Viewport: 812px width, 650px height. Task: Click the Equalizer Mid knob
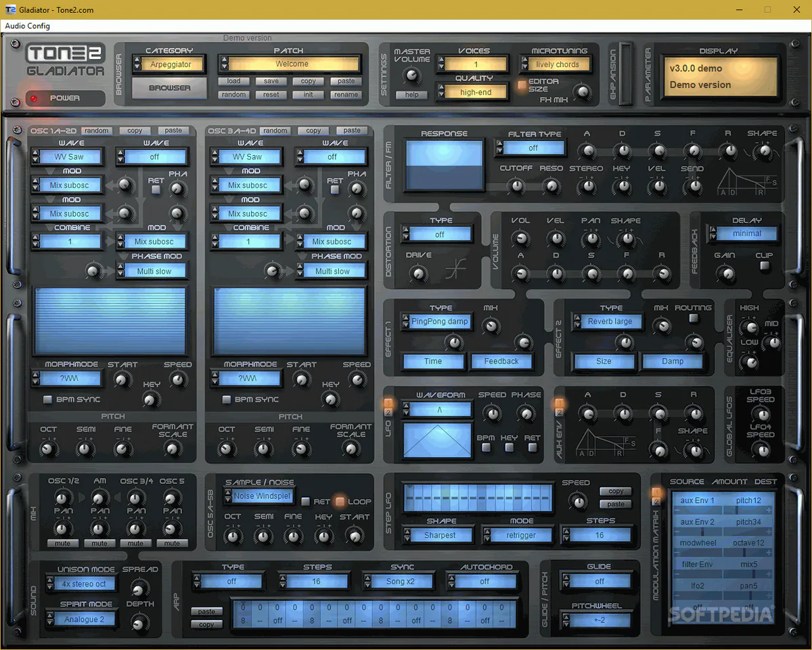pos(771,343)
